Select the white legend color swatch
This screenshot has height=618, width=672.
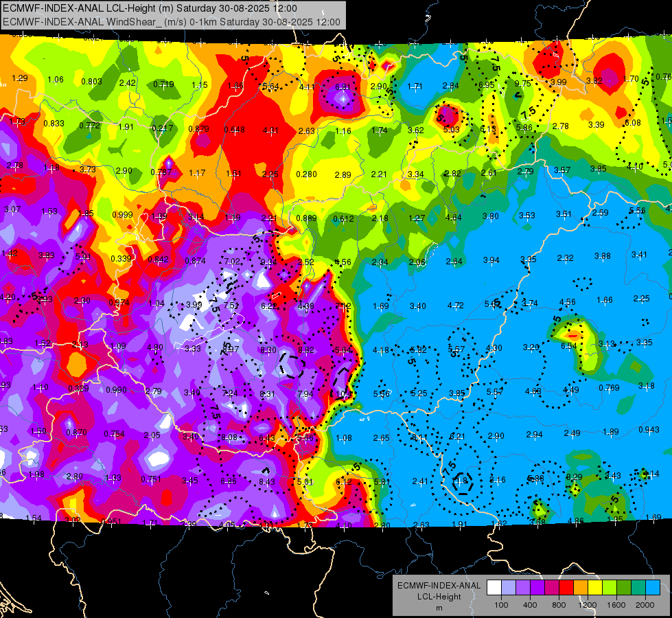[494, 588]
